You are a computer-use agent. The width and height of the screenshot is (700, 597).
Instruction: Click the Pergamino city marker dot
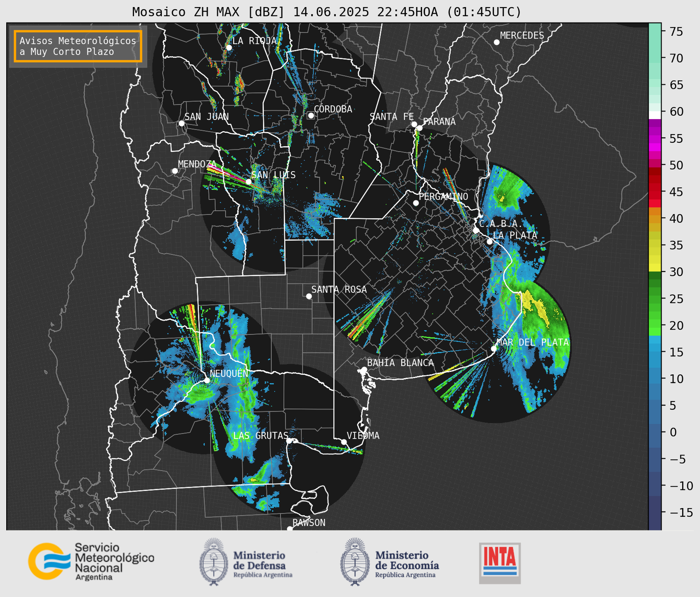tap(416, 203)
